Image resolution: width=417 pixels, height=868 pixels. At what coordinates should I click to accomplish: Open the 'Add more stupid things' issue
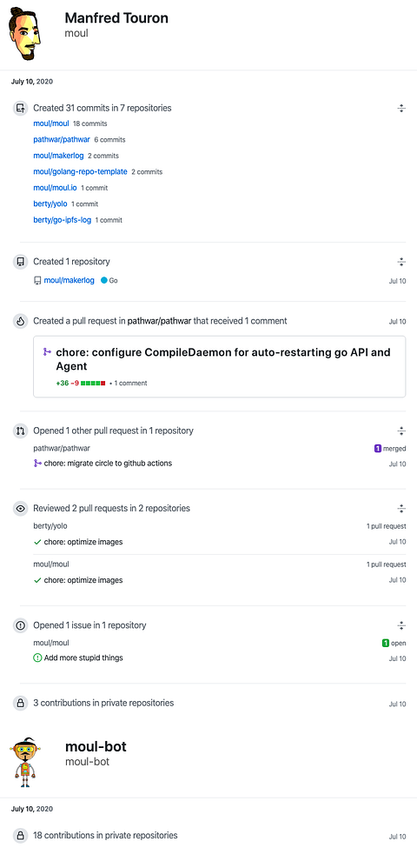[83, 658]
